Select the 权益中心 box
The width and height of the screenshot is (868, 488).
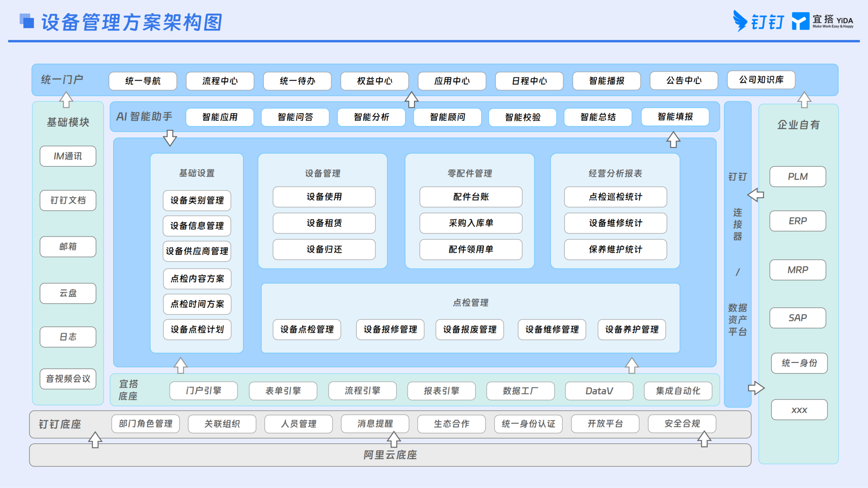(375, 81)
